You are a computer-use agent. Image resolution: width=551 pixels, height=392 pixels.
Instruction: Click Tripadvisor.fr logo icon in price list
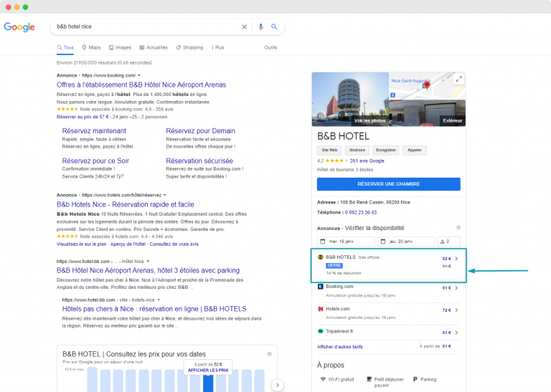pos(321,331)
